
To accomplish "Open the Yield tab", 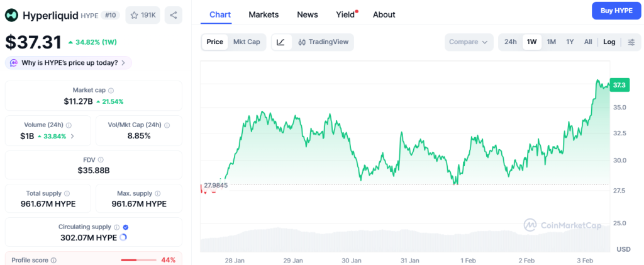I will click(x=345, y=14).
